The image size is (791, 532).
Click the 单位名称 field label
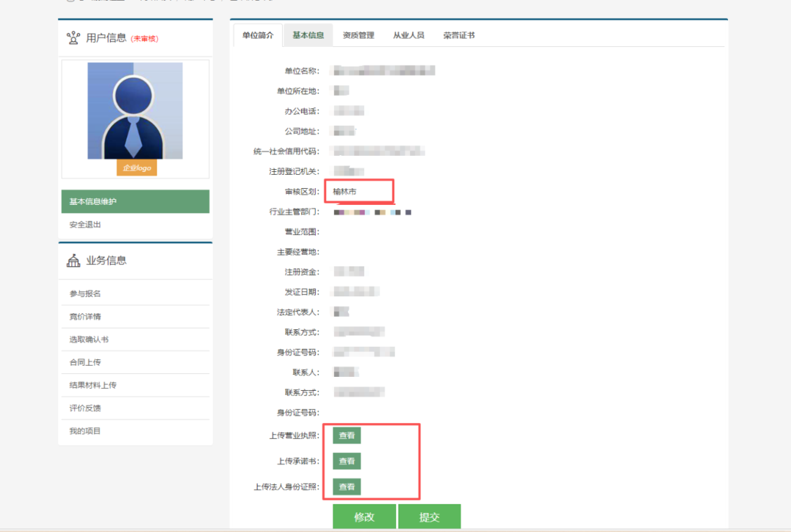pos(302,71)
